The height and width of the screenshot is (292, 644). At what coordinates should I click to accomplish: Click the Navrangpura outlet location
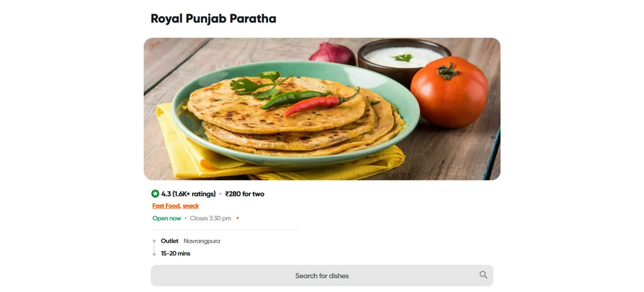tap(201, 241)
